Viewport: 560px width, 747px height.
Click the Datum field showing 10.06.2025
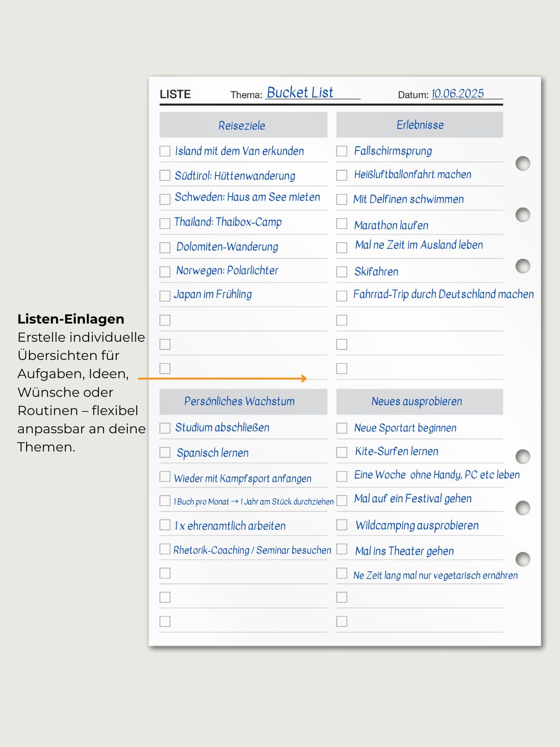[457, 93]
